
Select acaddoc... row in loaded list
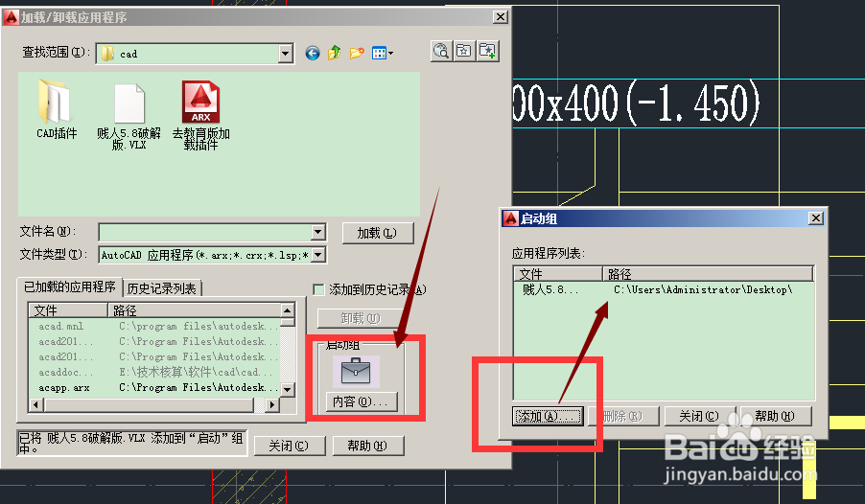[x=154, y=372]
